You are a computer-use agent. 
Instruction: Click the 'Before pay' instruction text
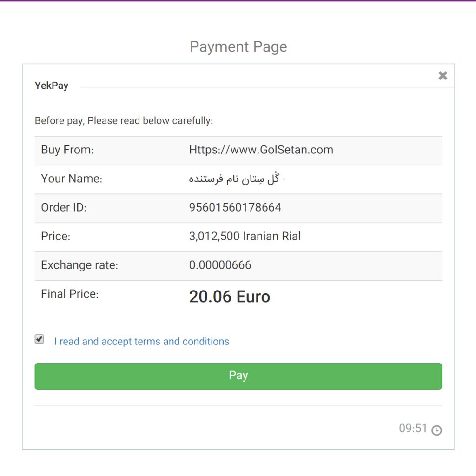(x=124, y=121)
